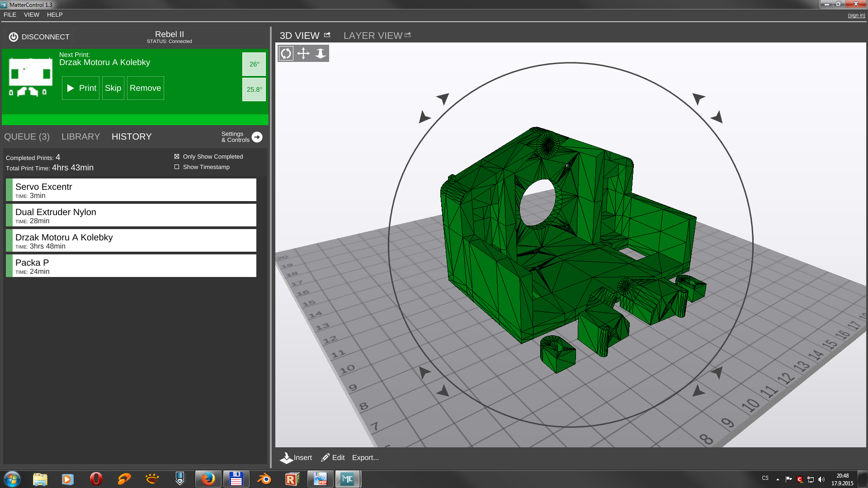Select the zoom/scale view tool
Screen dimensions: 868x488
[x=321, y=54]
